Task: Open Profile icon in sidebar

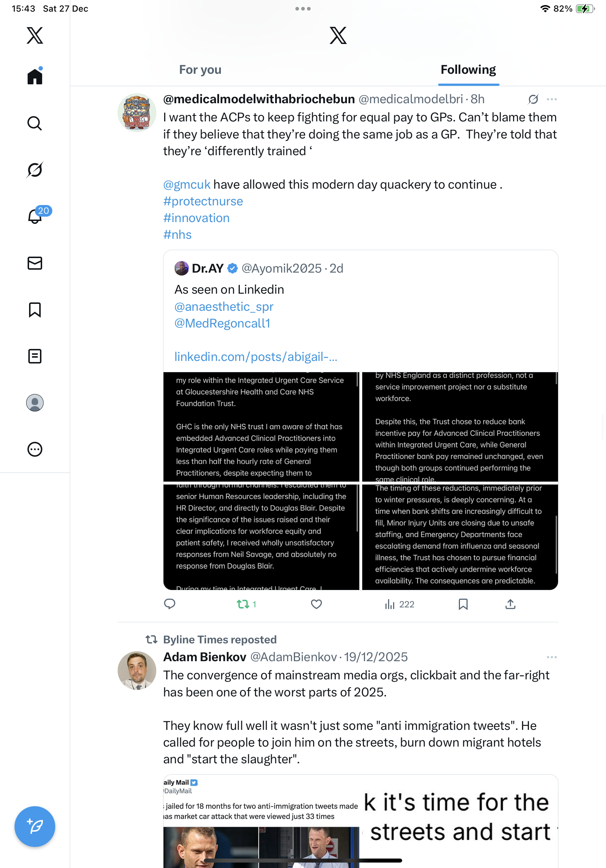Action: tap(35, 403)
